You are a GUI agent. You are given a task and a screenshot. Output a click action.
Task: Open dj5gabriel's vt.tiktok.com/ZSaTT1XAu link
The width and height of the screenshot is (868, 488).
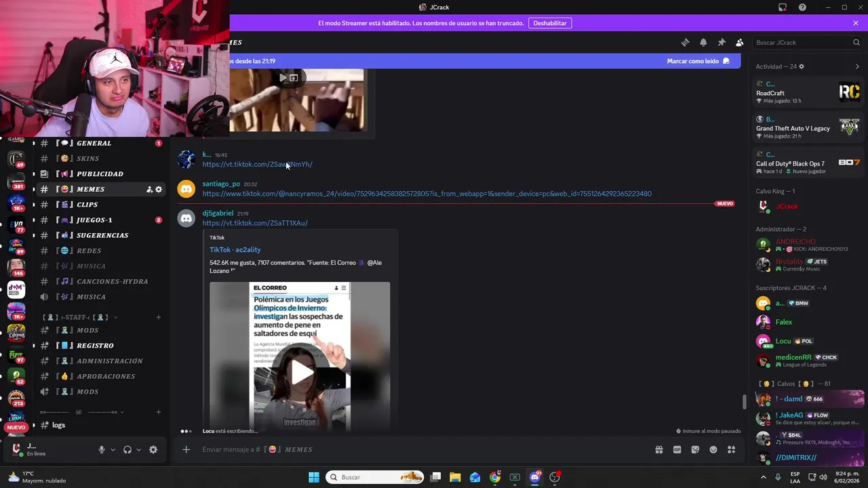(x=255, y=223)
